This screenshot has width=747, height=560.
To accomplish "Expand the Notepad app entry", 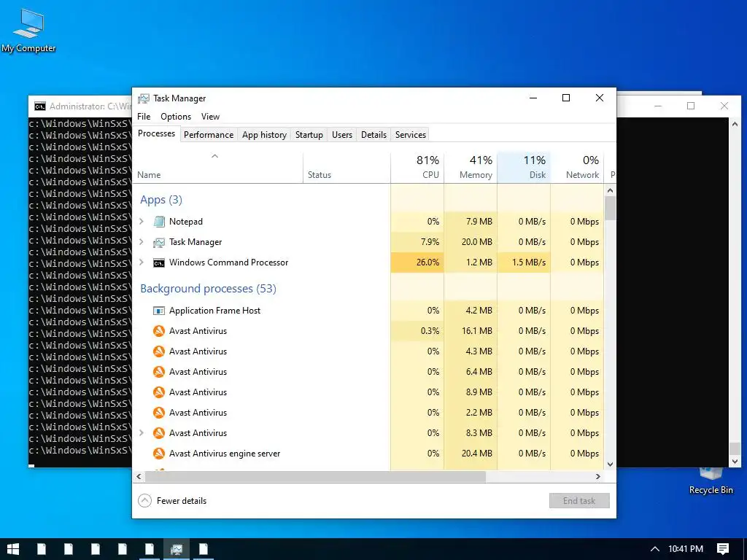I will tap(142, 222).
